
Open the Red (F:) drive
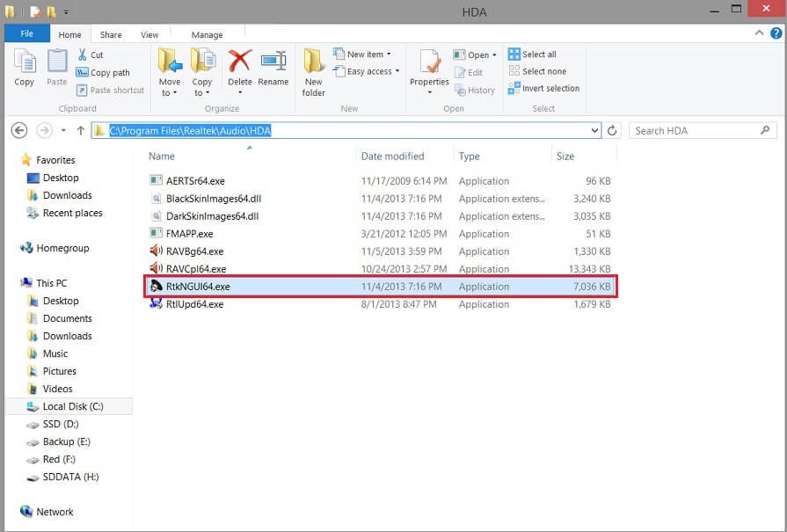click(x=51, y=459)
